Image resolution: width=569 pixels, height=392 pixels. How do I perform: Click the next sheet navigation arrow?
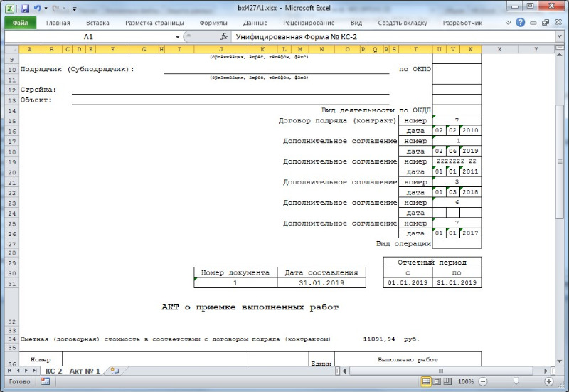click(x=26, y=371)
